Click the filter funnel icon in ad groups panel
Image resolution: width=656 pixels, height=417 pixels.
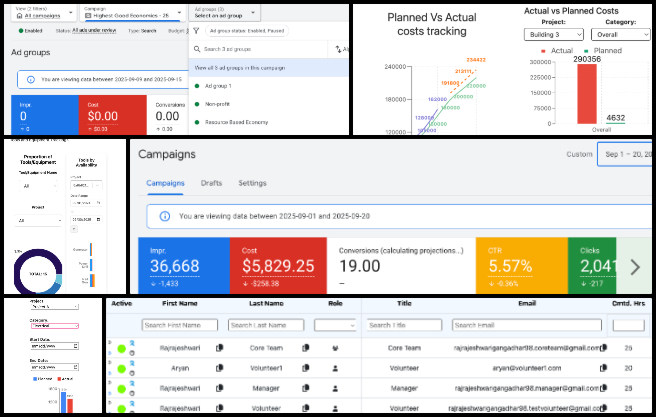(197, 30)
